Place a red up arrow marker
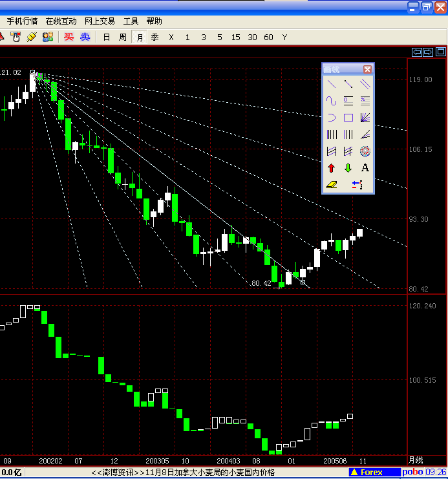Viewport: 448px width, 479px height. point(332,168)
